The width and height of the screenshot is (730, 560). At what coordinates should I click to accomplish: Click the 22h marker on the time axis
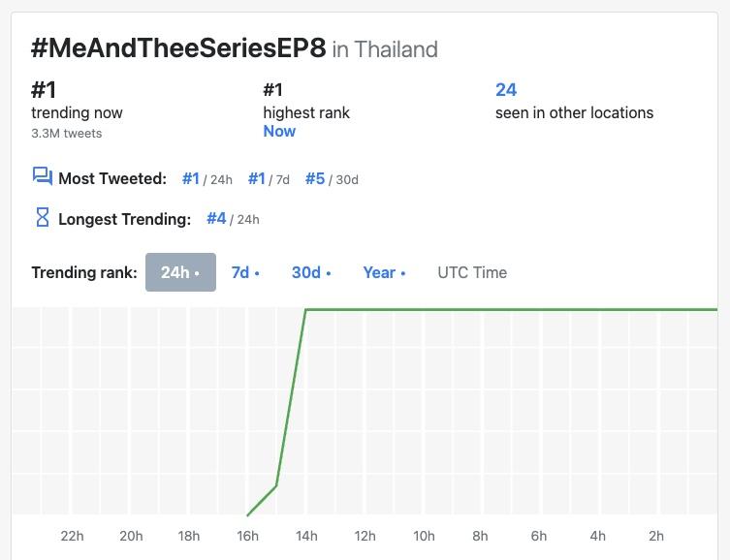click(x=73, y=536)
